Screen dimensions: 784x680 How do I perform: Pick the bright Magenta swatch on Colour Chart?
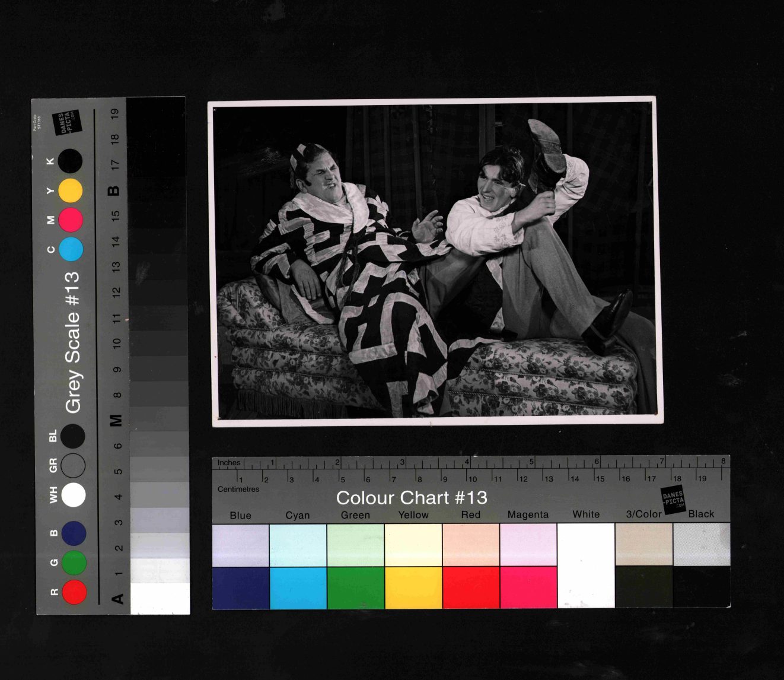tap(528, 587)
